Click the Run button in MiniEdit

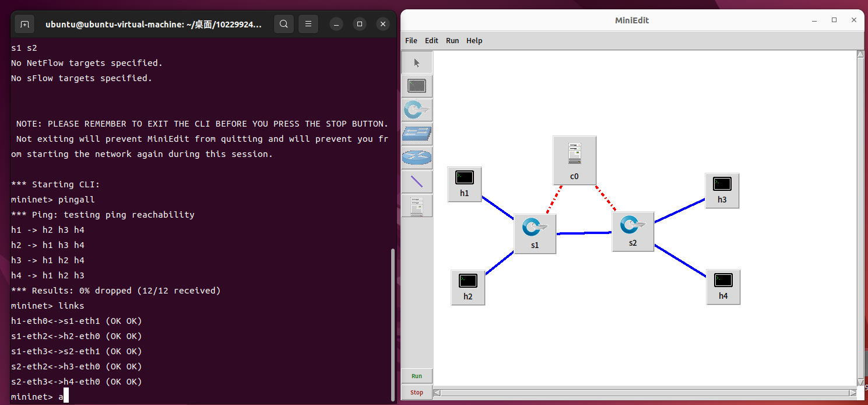coord(417,376)
